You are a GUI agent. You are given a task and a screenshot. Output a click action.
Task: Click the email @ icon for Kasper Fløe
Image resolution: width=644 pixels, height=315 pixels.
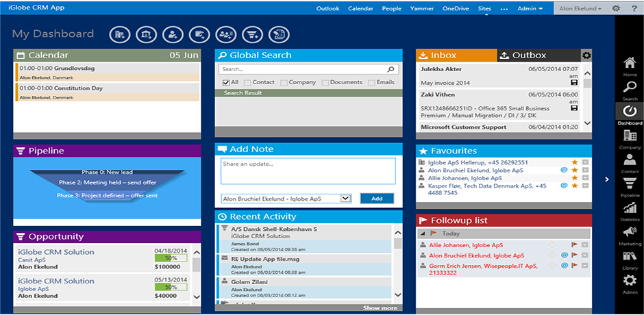(x=564, y=186)
